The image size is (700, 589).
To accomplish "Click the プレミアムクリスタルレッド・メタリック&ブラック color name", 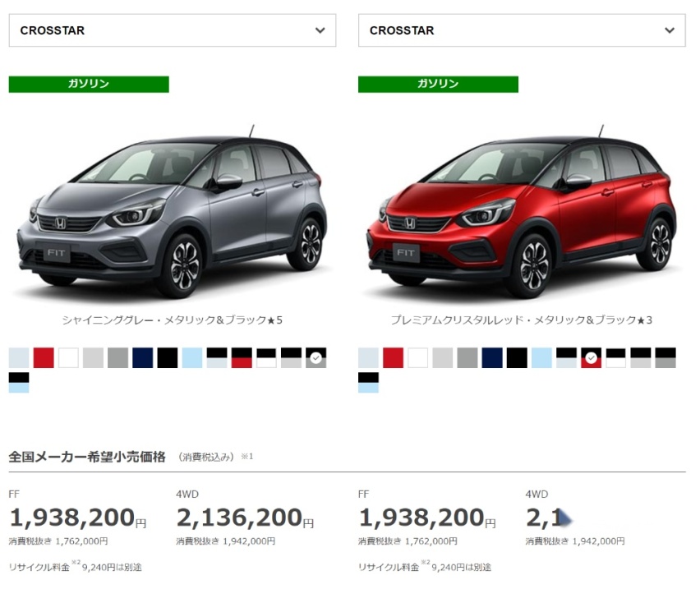I will click(522, 320).
